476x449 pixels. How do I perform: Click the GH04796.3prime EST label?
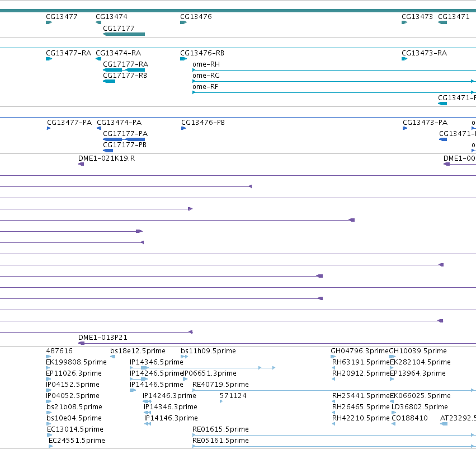pyautogui.click(x=360, y=351)
